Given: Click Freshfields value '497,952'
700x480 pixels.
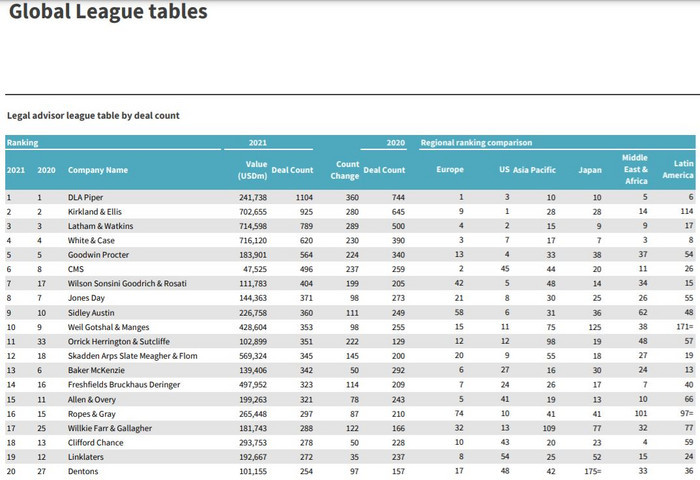Looking at the screenshot, I should coord(253,384).
